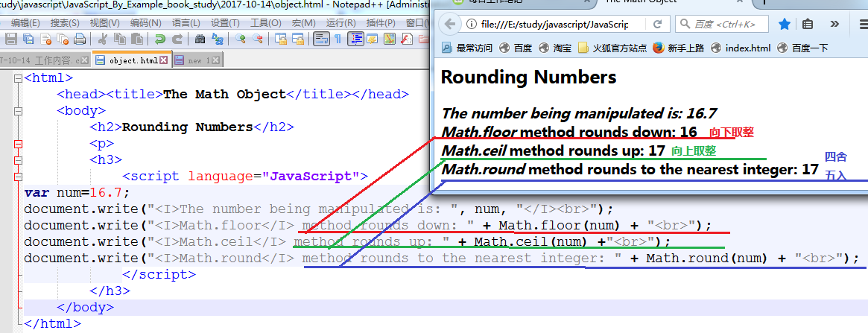Open the 百度一下 bookmark
Viewport: 868px width, 333px height.
[x=802, y=48]
